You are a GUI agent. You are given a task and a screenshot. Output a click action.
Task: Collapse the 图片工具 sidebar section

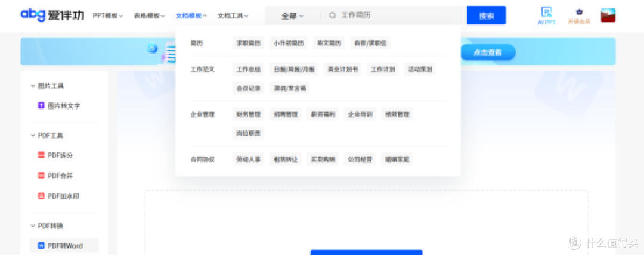47,86
